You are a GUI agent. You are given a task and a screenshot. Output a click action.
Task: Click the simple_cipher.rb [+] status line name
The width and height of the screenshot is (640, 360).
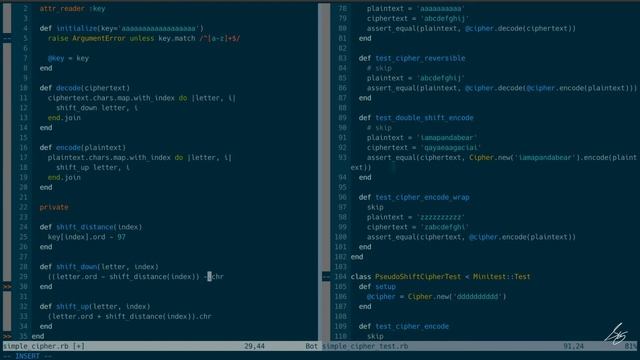pos(44,346)
